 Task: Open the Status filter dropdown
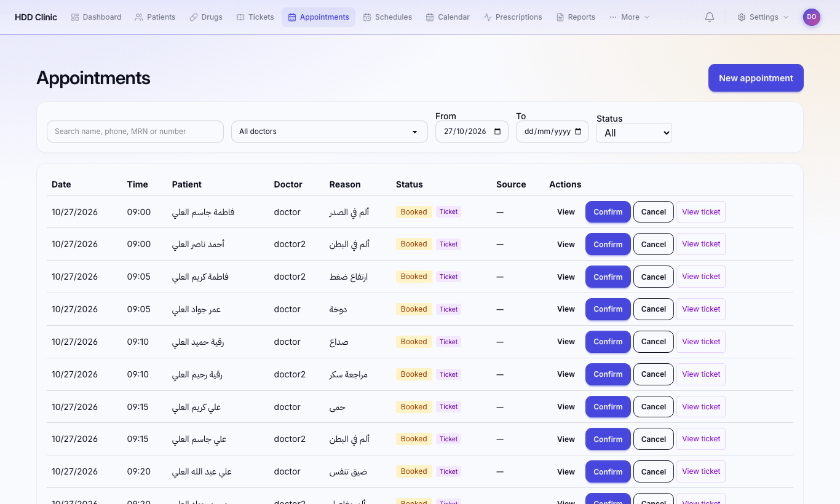(634, 133)
